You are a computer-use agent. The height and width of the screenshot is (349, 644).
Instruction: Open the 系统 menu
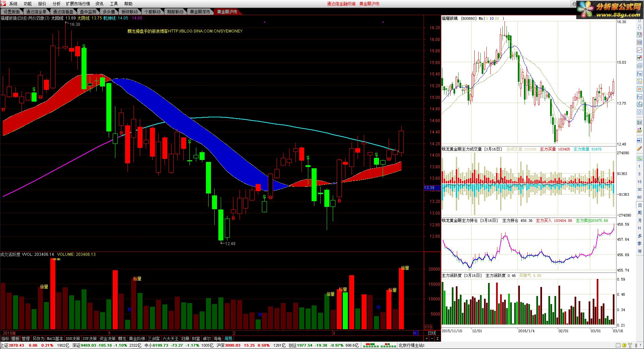[x=13, y=4]
